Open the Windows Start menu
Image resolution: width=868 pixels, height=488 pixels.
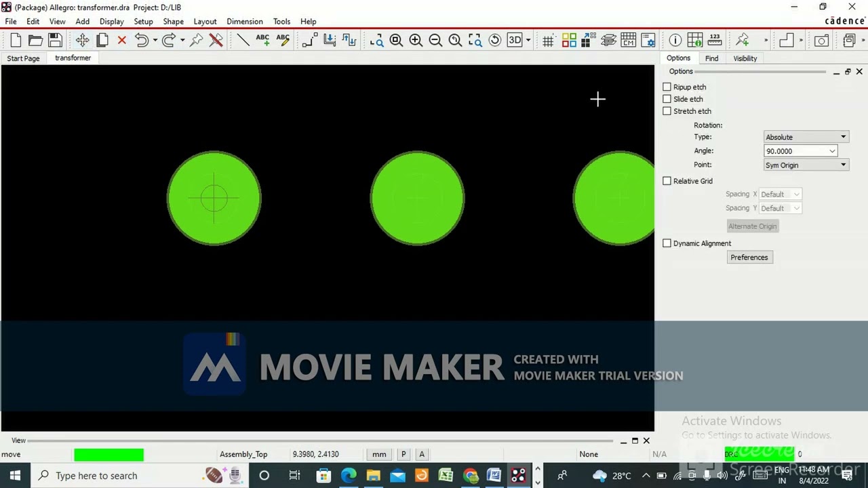pyautogui.click(x=15, y=476)
